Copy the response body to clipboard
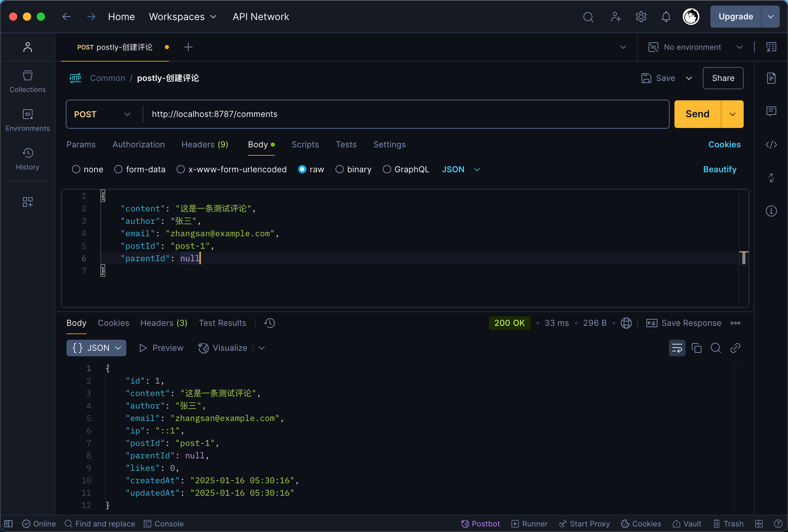The width and height of the screenshot is (788, 532). pyautogui.click(x=696, y=348)
